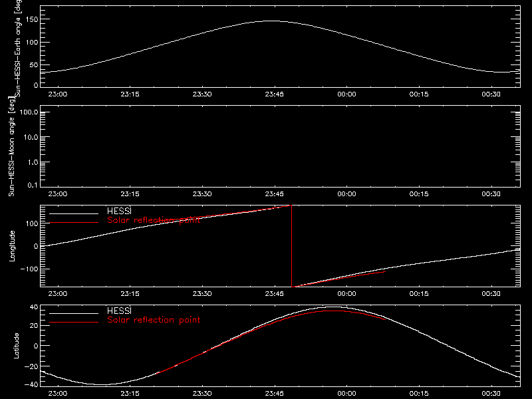Click '0' tick on Longitude axis
The image size is (532, 399).
[x=36, y=246]
